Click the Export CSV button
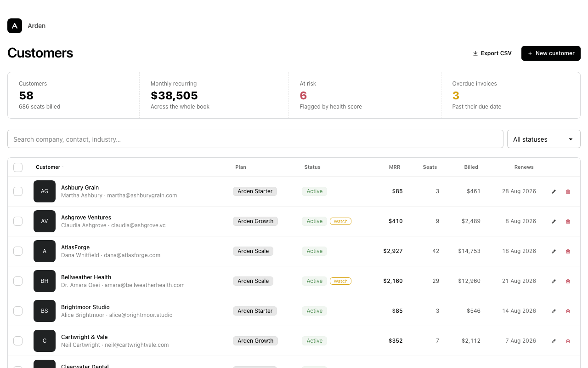The width and height of the screenshot is (588, 368). tap(492, 53)
